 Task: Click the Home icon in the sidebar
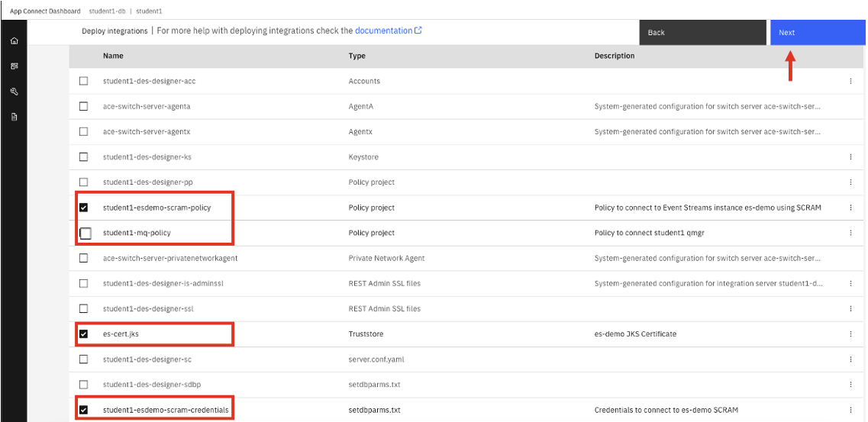14,41
